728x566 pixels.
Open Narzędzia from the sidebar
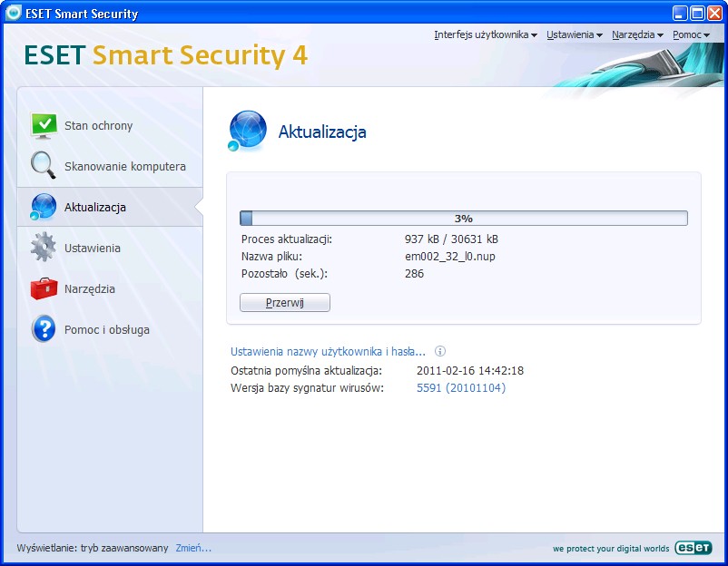[x=110, y=289]
